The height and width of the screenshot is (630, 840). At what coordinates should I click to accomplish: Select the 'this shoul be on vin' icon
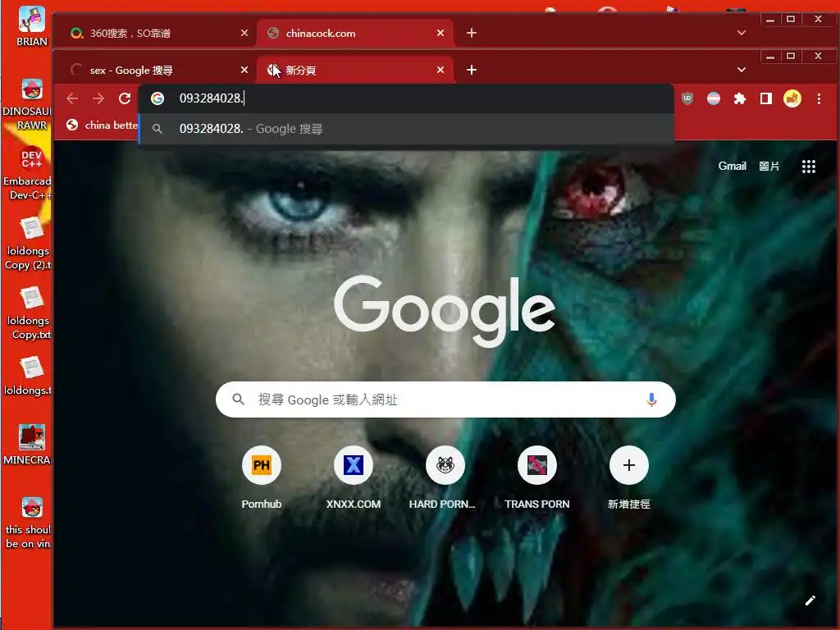[x=29, y=523]
